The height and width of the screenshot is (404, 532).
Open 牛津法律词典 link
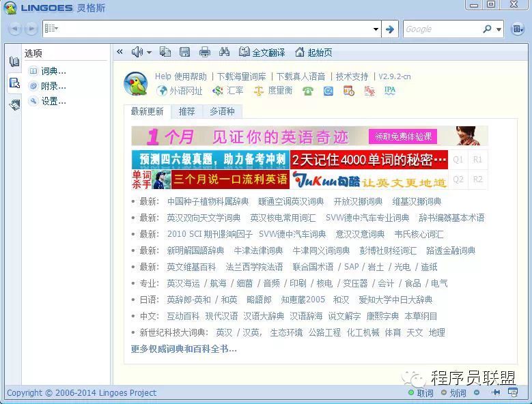coord(258,251)
